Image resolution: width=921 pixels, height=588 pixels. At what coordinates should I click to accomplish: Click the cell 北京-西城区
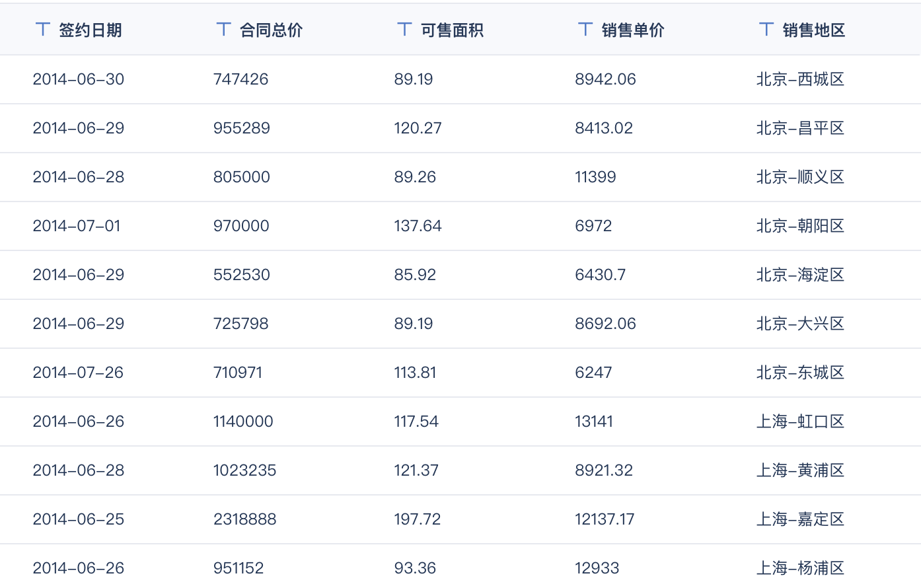click(800, 79)
